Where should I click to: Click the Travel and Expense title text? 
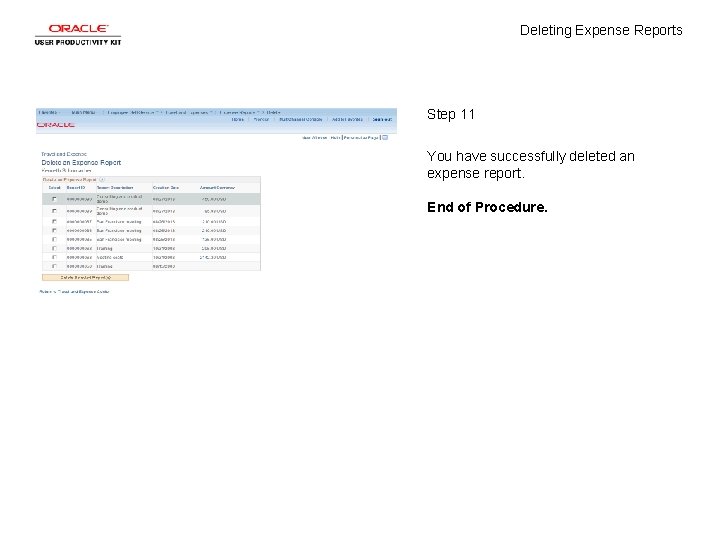(64, 154)
